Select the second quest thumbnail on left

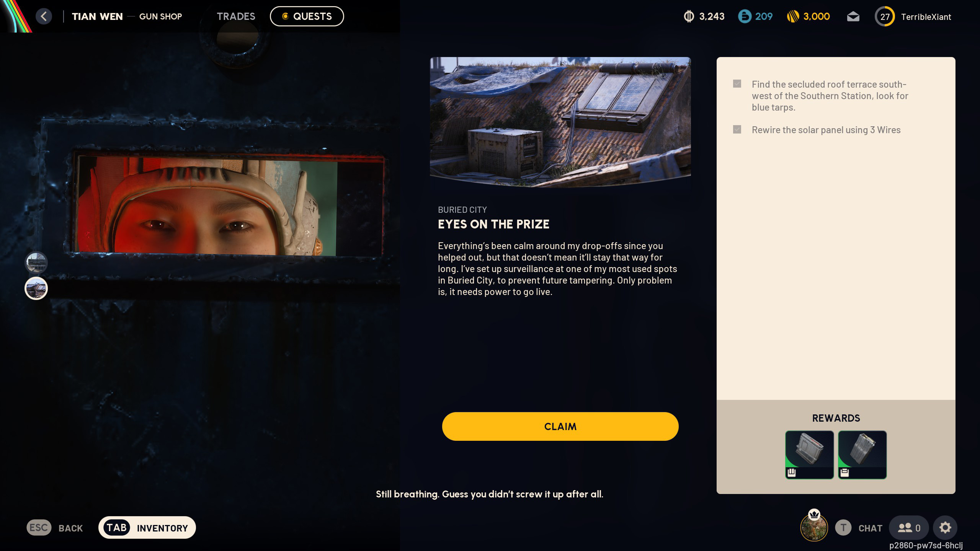click(36, 288)
